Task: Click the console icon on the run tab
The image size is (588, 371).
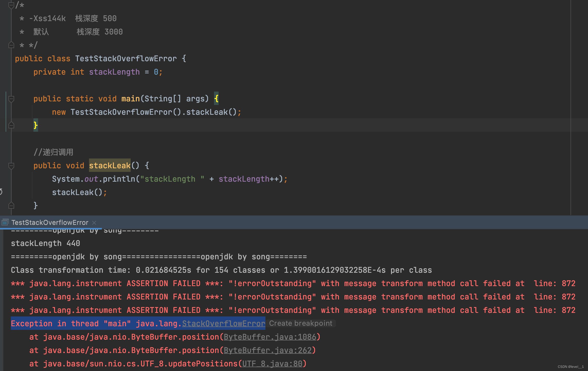Action: pos(5,222)
